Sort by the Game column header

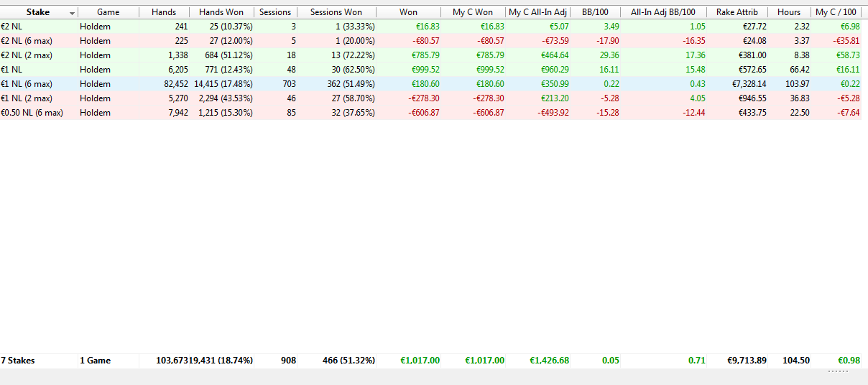(108, 12)
